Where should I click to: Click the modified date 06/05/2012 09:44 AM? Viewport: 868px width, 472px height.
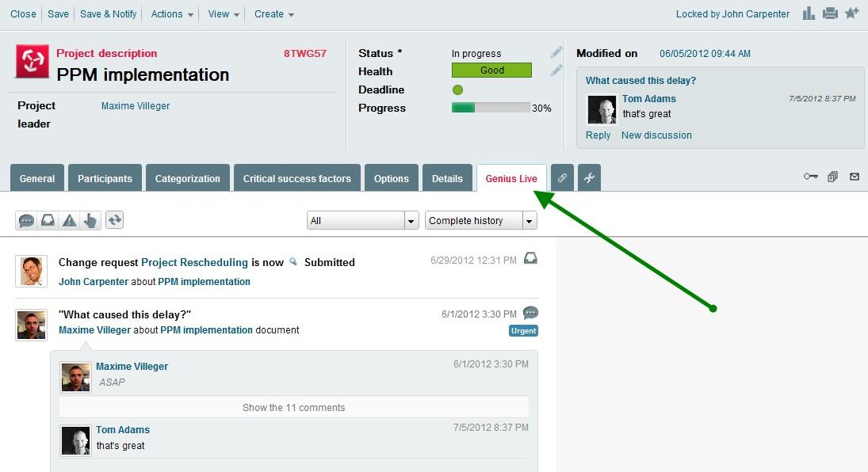click(705, 54)
